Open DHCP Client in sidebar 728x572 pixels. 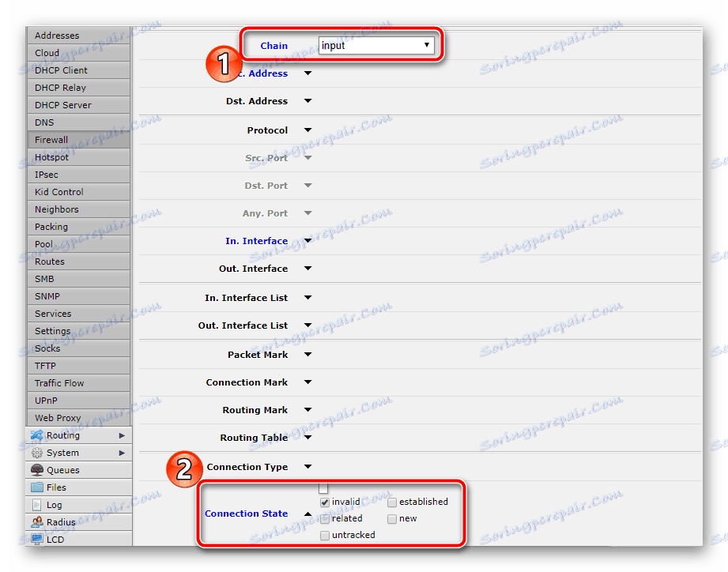click(x=78, y=70)
